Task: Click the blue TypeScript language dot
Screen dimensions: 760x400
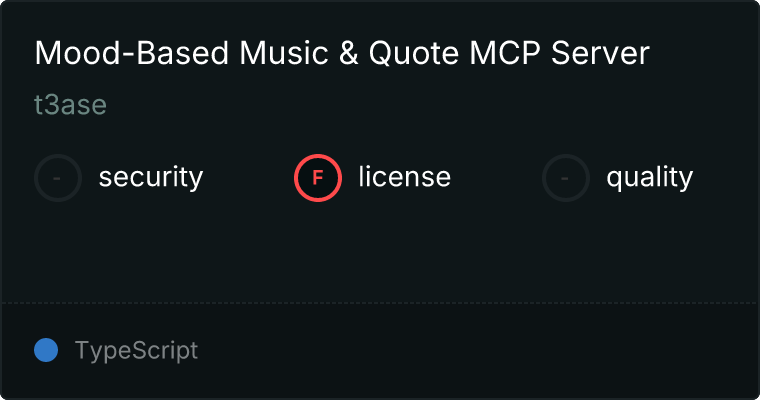Action: (46, 350)
